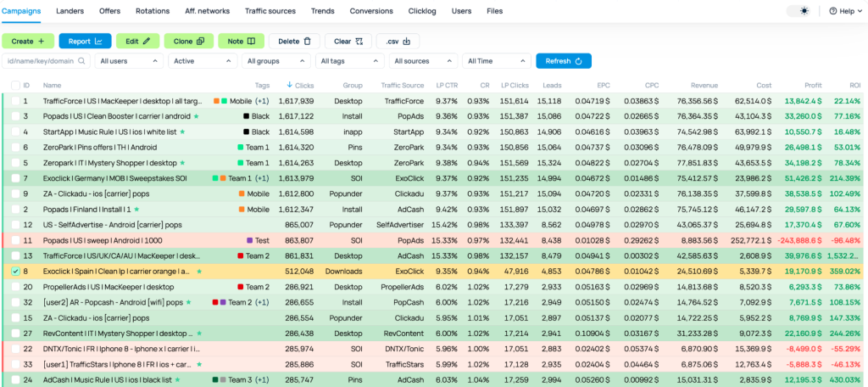Open the Users tab
Viewport: 868px width, 387px height.
click(462, 11)
